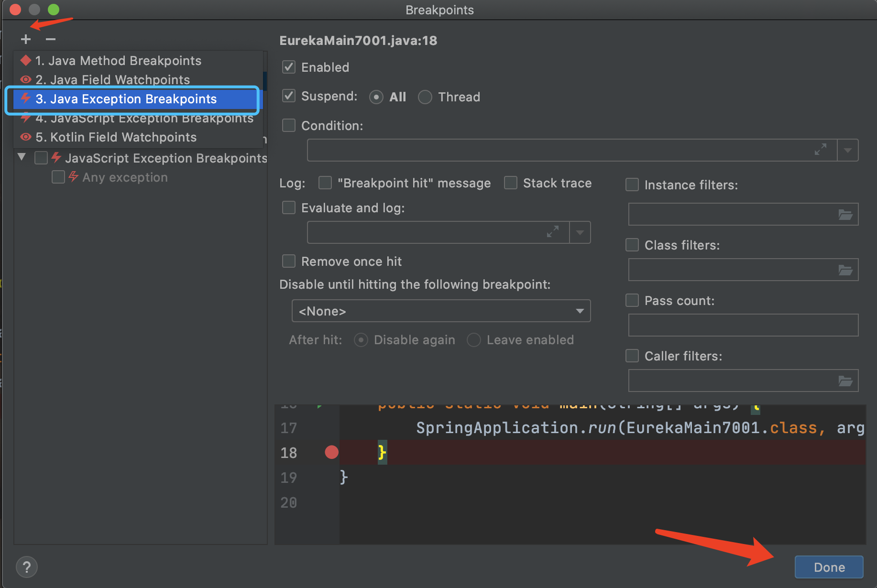Viewport: 877px width, 588px height.
Task: Open the <None> breakpoint dependency dropdown
Action: (441, 311)
